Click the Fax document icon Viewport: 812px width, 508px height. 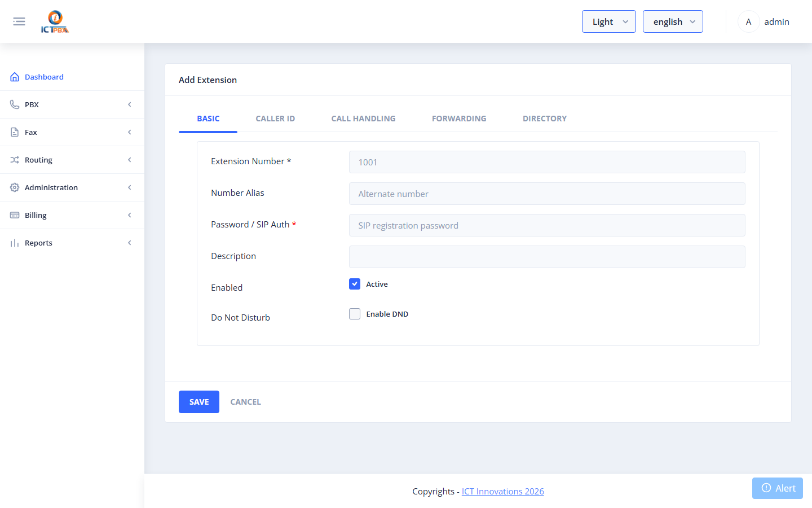tap(15, 132)
